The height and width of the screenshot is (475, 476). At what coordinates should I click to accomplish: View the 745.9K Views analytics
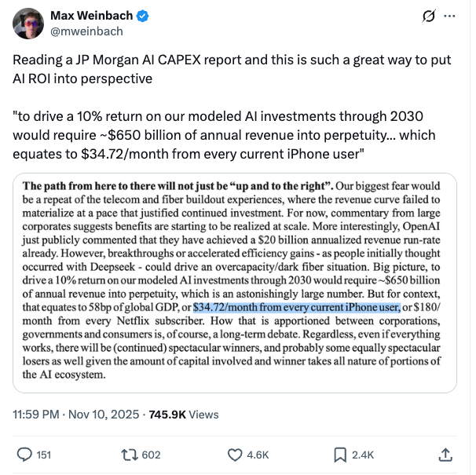tap(180, 414)
